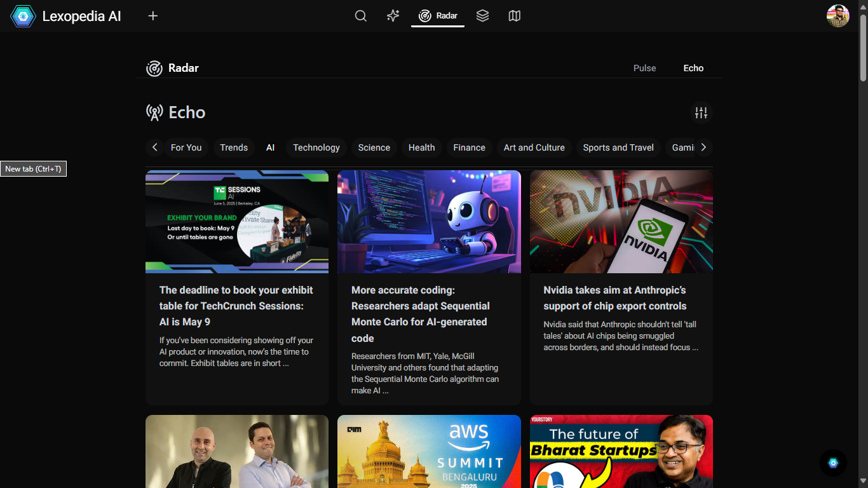
Task: Select the Trends category chip
Action: (x=234, y=147)
